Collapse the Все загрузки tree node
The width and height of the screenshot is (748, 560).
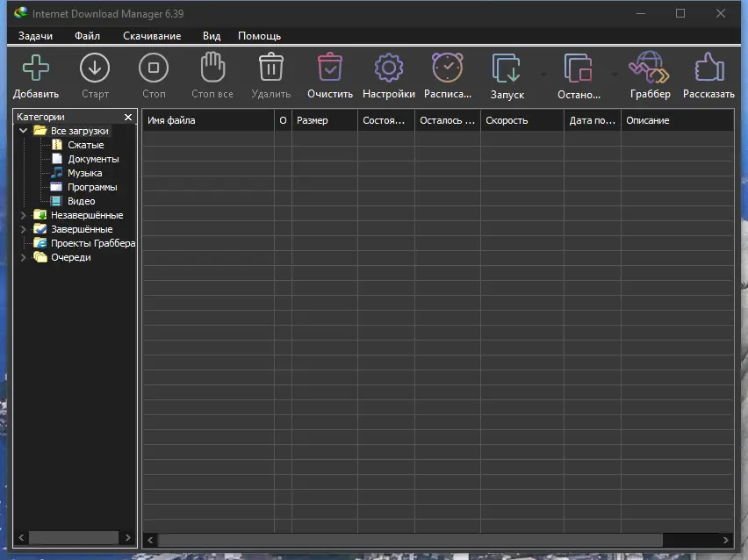(x=23, y=130)
